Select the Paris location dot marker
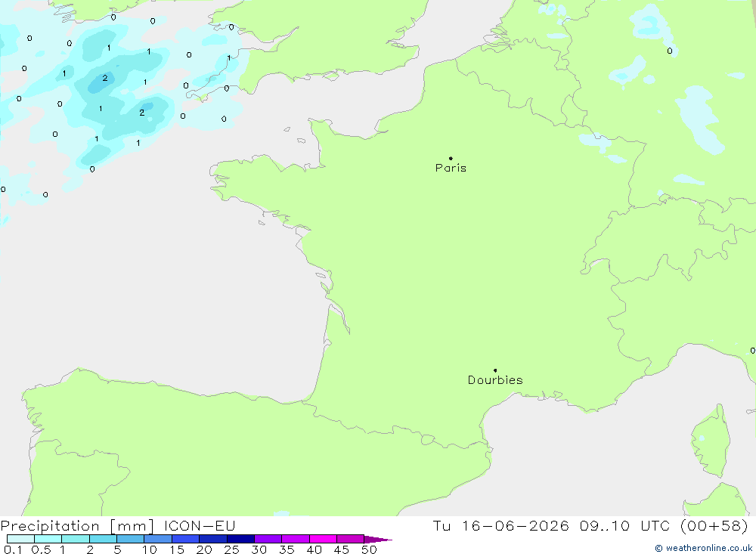 (451, 158)
